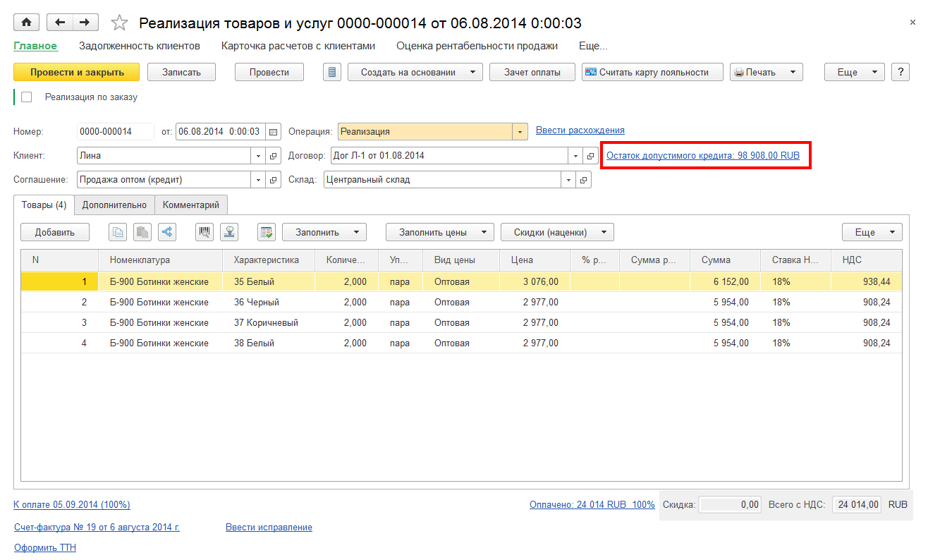Image resolution: width=928 pixels, height=560 pixels.
Task: Copy selected rows icon in goods toolbar
Action: point(118,232)
